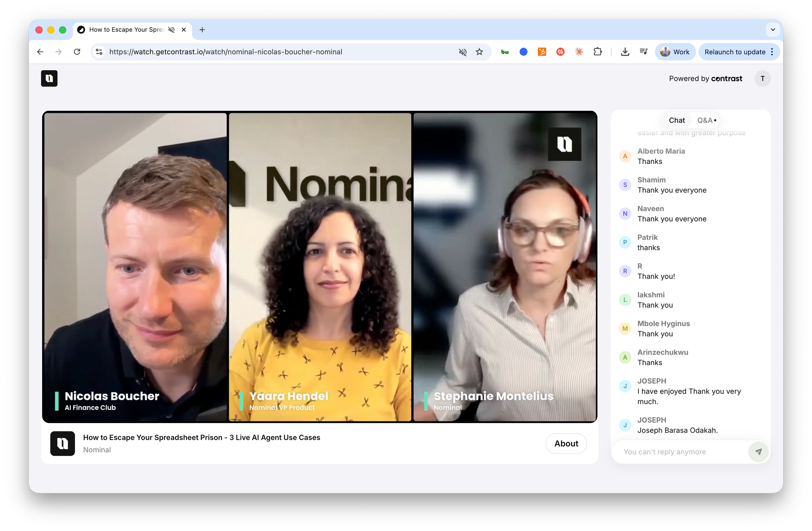Viewport: 812px width, 531px height.
Task: Click Patrik's avatar in chat
Action: pos(625,242)
